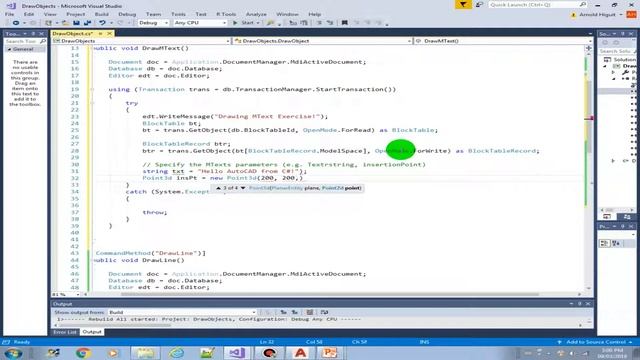The height and width of the screenshot is (360, 640).
Task: Expand the Properties node in Solution Explorer
Action: click(613, 72)
